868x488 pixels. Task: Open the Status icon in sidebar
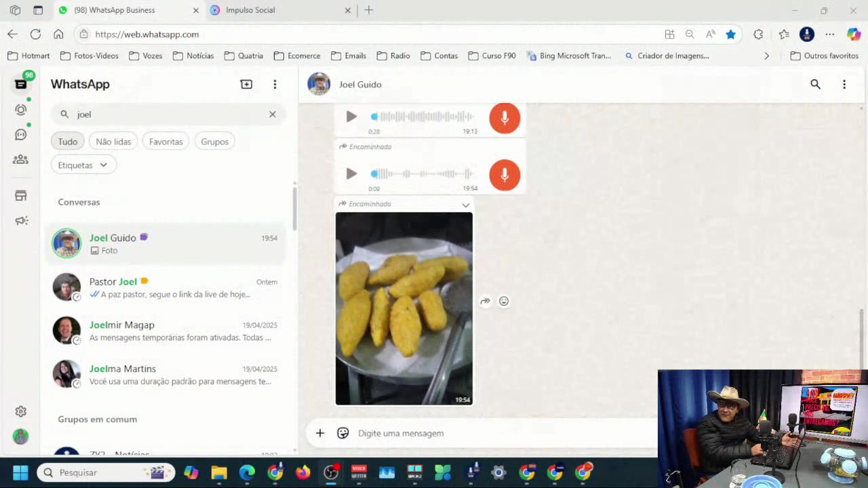click(x=21, y=110)
